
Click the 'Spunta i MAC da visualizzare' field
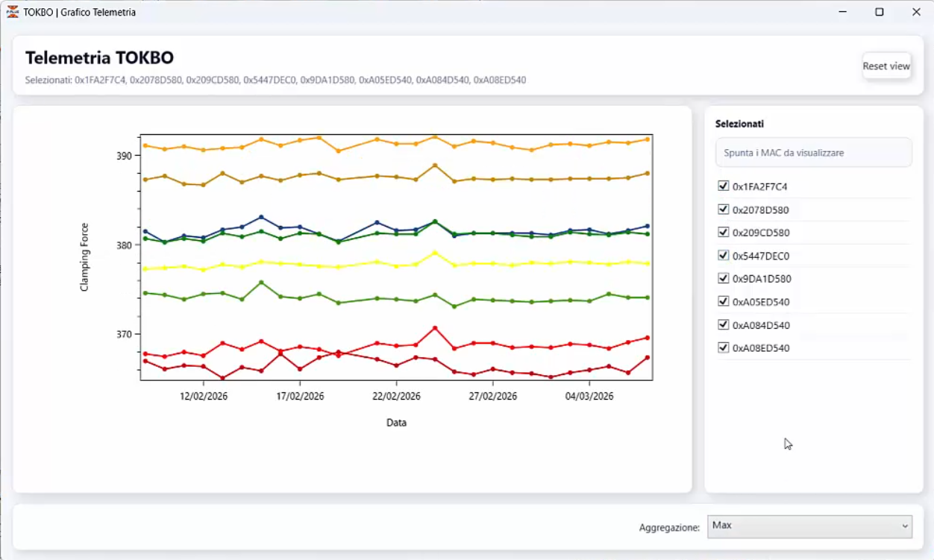[x=813, y=153]
